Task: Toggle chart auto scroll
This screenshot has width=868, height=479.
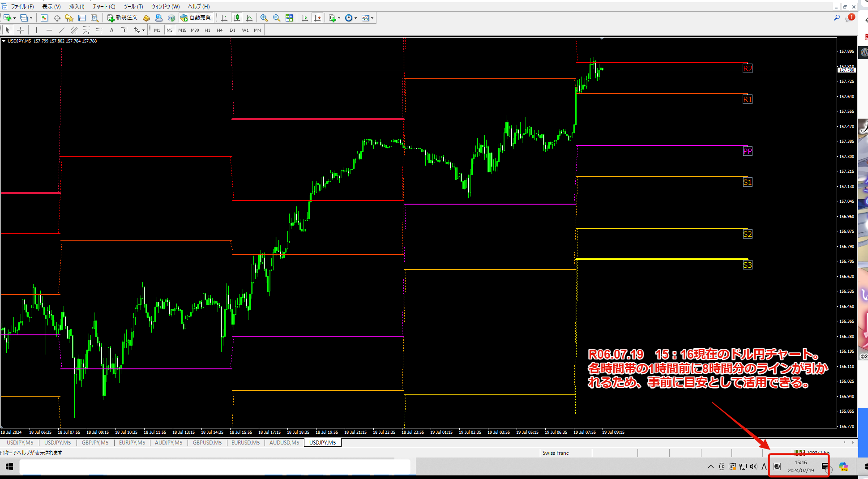Action: pyautogui.click(x=305, y=18)
